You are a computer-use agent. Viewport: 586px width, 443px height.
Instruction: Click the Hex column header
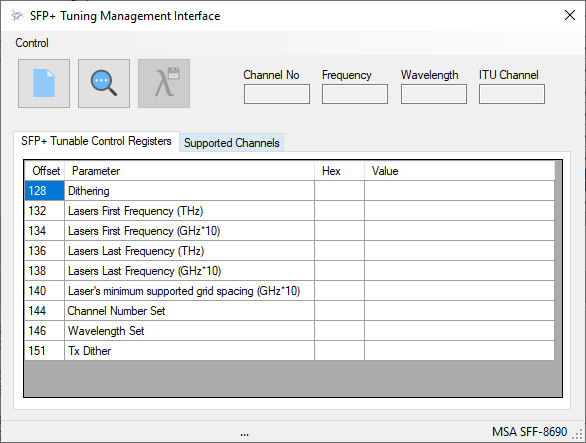click(340, 171)
